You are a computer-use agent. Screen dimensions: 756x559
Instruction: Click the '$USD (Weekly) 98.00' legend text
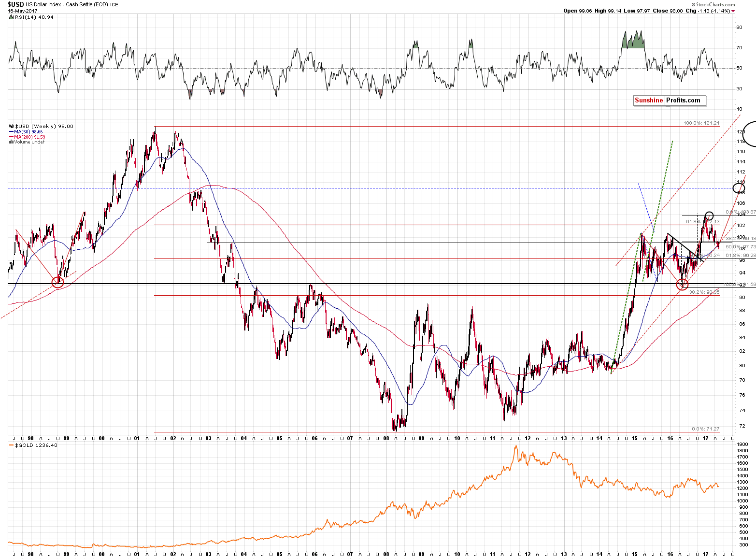coord(44,127)
